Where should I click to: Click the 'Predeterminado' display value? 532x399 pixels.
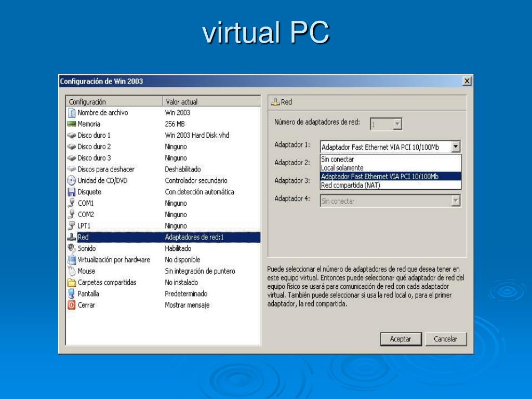pyautogui.click(x=186, y=294)
